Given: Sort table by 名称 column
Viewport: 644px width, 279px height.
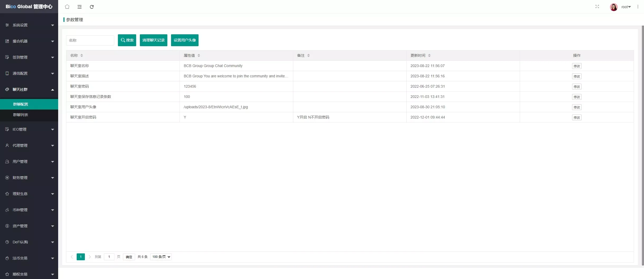Looking at the screenshot, I should coord(82,55).
